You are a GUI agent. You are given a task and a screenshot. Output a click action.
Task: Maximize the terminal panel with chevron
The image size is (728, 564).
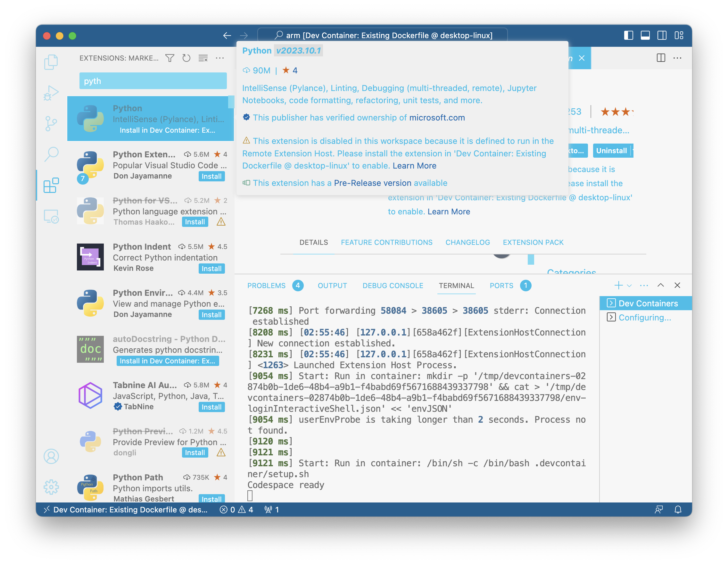tap(660, 285)
